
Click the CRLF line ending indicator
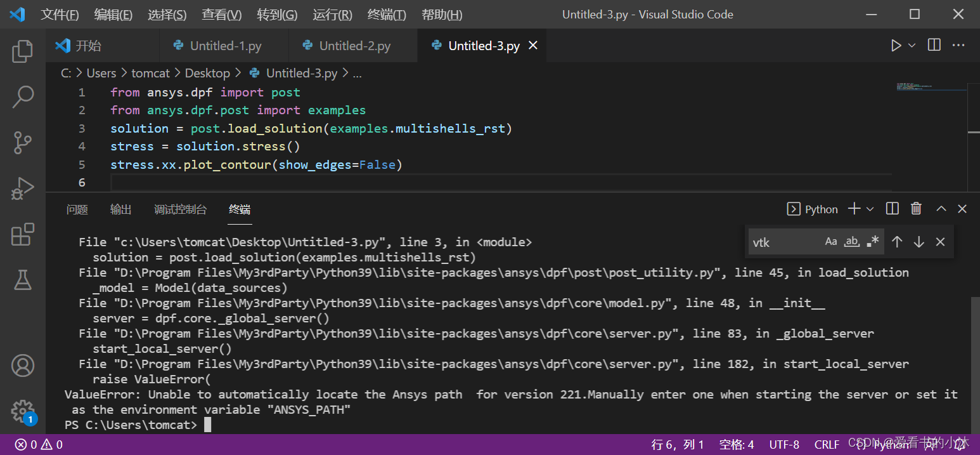[x=827, y=444]
